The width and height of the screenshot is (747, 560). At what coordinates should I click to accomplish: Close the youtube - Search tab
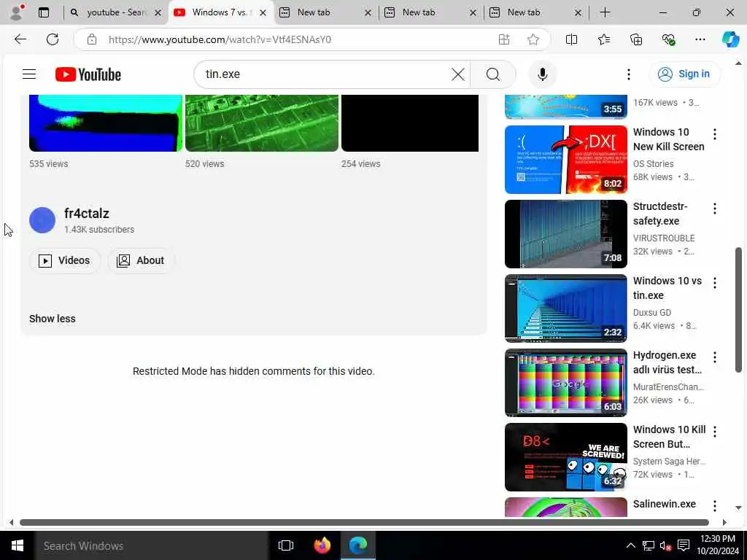click(x=158, y=13)
